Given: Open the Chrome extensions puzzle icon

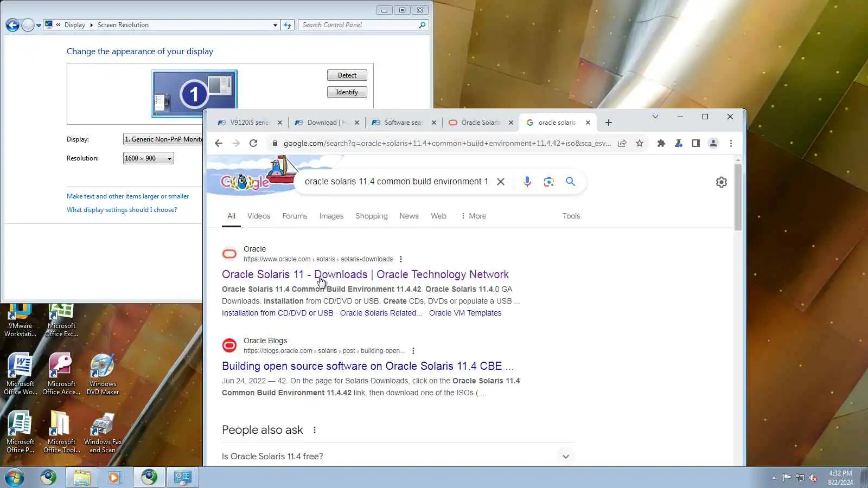Looking at the screenshot, I should [x=661, y=143].
